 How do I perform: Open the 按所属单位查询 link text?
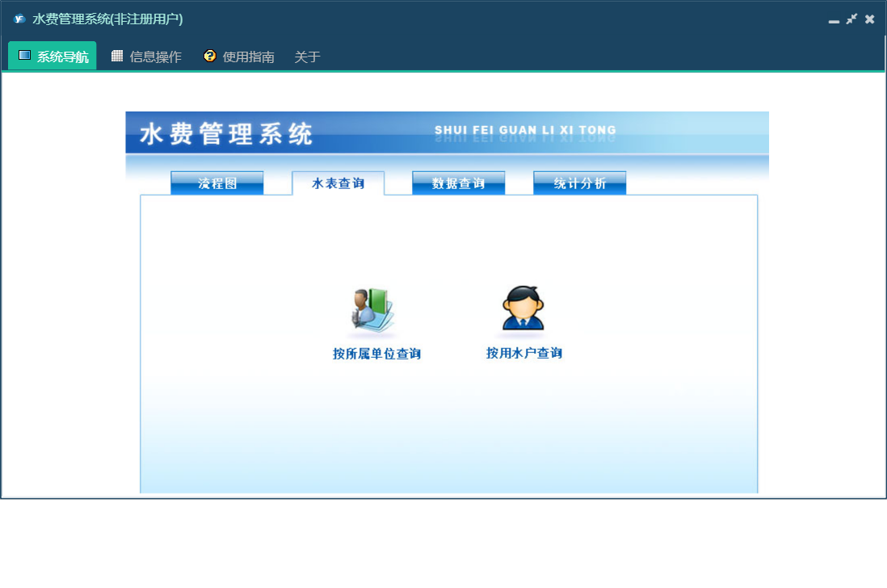pyautogui.click(x=376, y=354)
